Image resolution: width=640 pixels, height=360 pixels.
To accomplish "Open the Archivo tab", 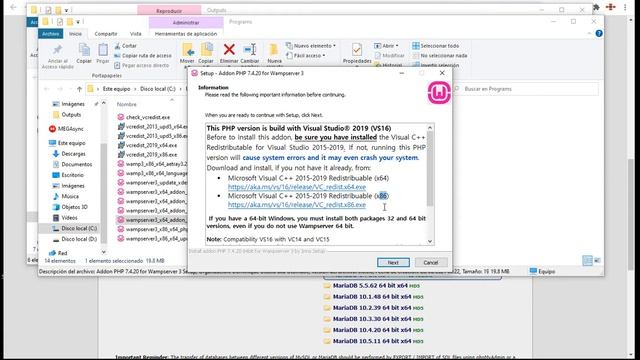I will pos(51,34).
